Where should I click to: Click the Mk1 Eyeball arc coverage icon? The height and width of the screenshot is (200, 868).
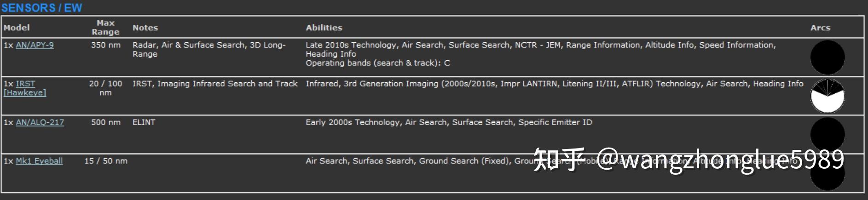[827, 173]
